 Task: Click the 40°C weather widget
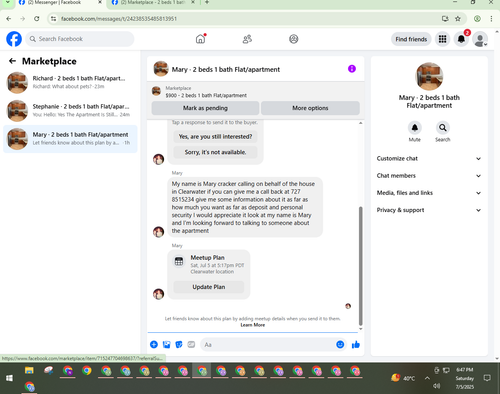(403, 378)
